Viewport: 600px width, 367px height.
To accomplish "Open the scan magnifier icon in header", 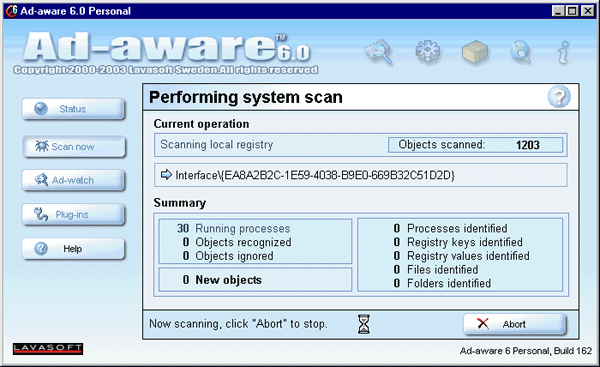I will click(379, 52).
